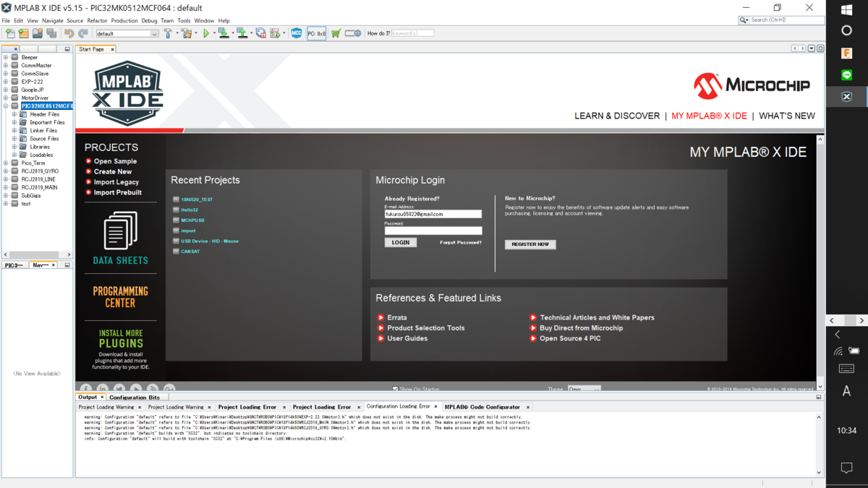Expand the Source Files folder
This screenshot has height=488, width=868.
[14, 139]
